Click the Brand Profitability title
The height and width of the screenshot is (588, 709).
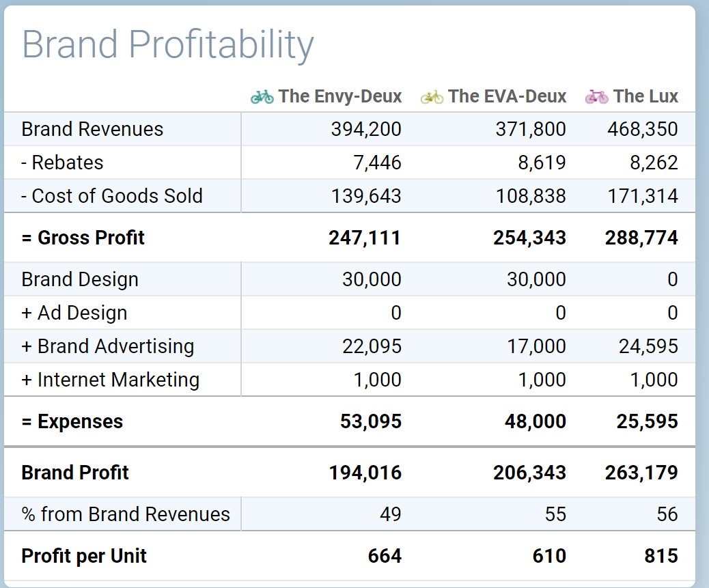pos(168,44)
